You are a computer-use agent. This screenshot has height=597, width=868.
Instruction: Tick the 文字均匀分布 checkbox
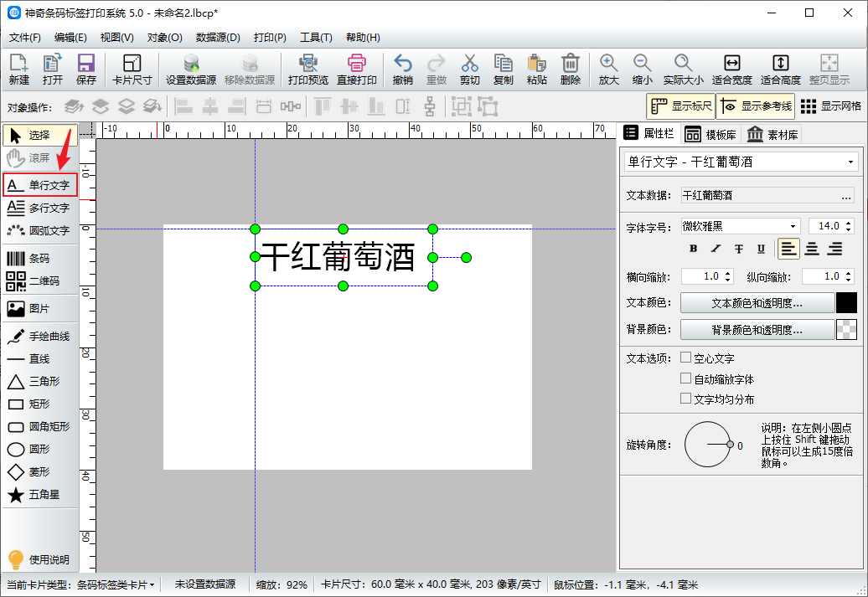coord(686,399)
